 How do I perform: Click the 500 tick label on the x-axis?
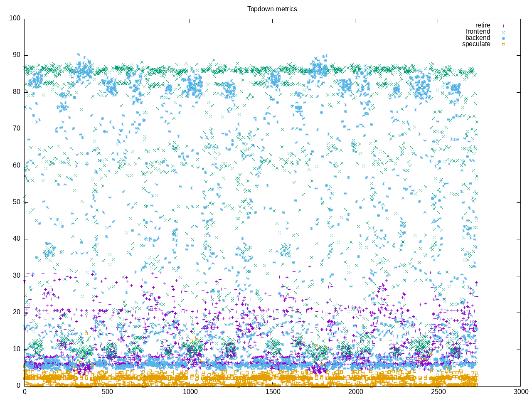107,392
